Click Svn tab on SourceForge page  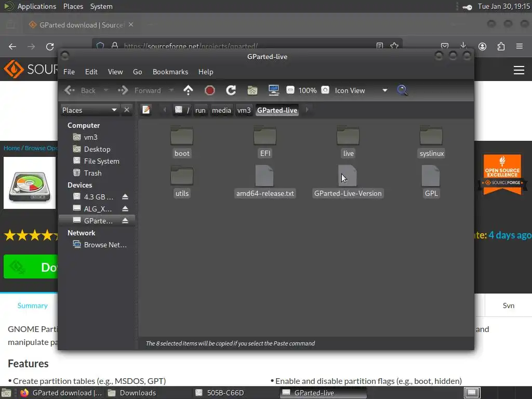click(x=508, y=305)
